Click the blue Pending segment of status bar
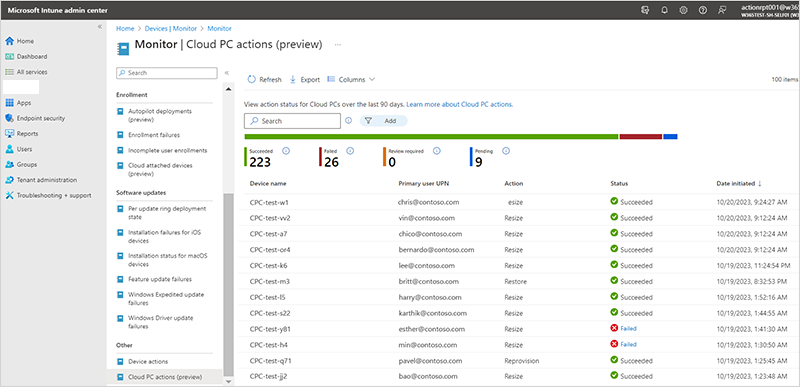Screen dimensions: 800x387 point(670,137)
